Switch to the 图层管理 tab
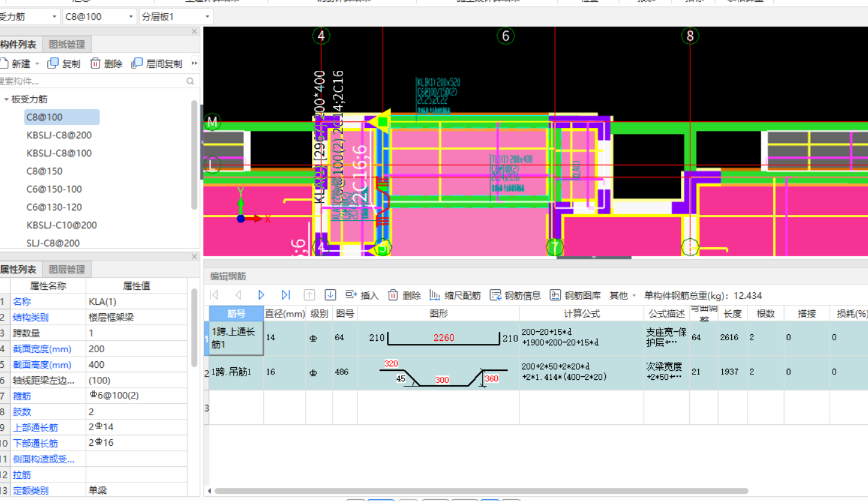Viewport: 868px width, 501px height. pyautogui.click(x=67, y=269)
